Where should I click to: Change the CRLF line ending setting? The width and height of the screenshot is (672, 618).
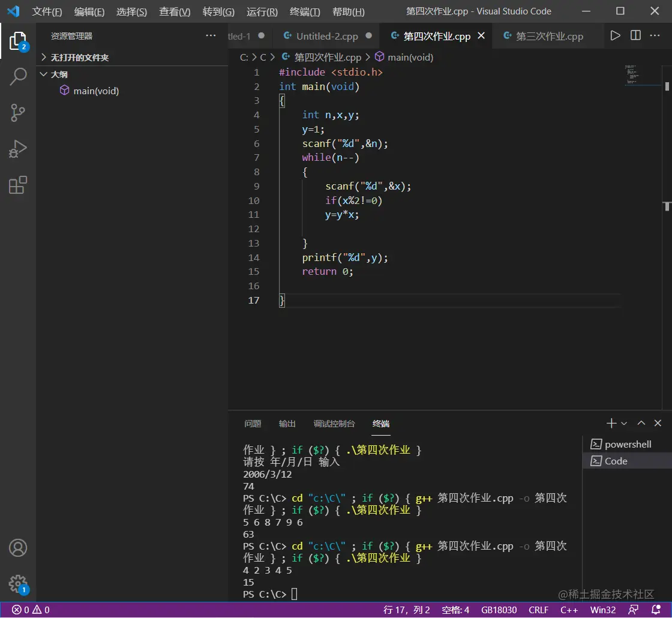538,610
